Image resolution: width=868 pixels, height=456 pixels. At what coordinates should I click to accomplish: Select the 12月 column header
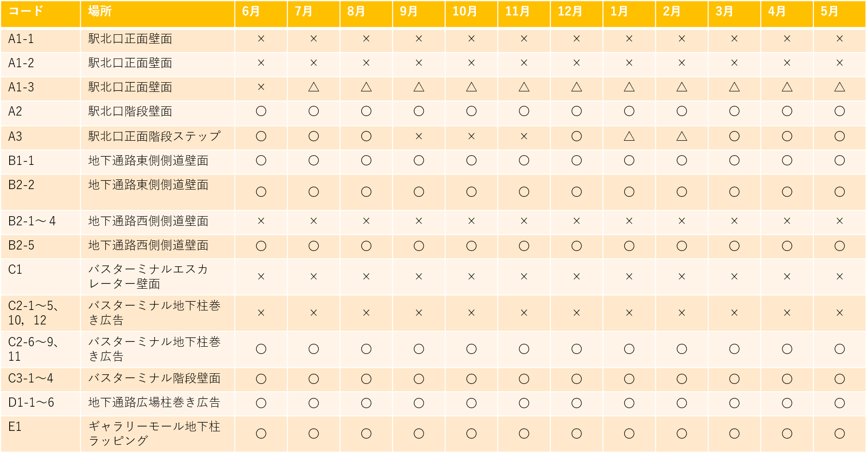[x=576, y=14]
